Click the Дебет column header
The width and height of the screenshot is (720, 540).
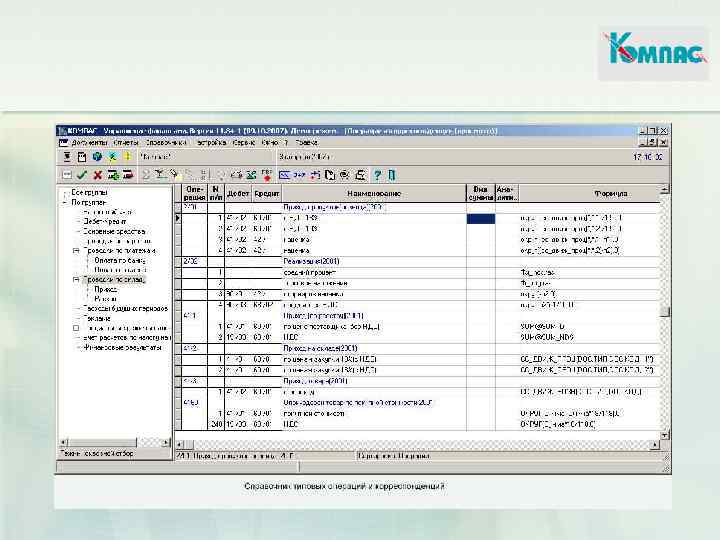pyautogui.click(x=238, y=193)
